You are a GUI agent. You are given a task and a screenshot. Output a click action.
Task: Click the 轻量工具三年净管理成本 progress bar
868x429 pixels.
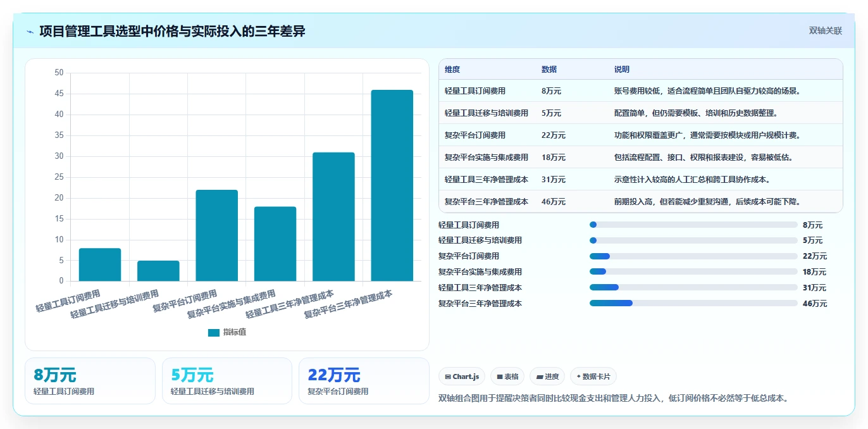[x=693, y=287]
